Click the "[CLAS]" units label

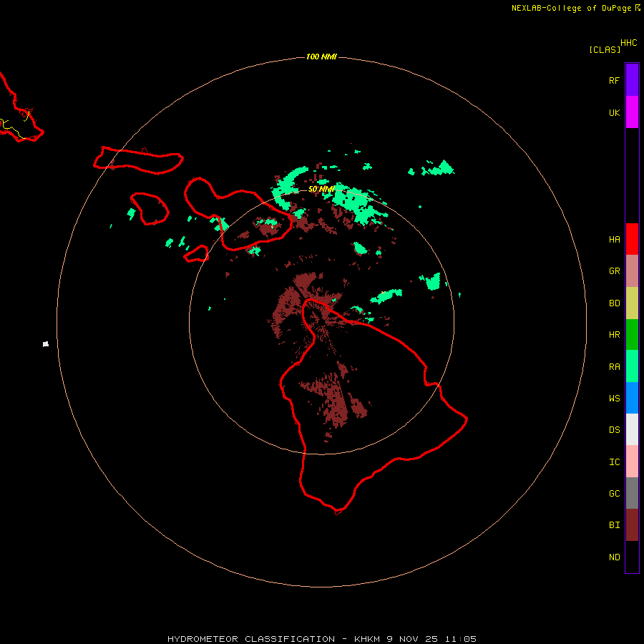coord(605,49)
